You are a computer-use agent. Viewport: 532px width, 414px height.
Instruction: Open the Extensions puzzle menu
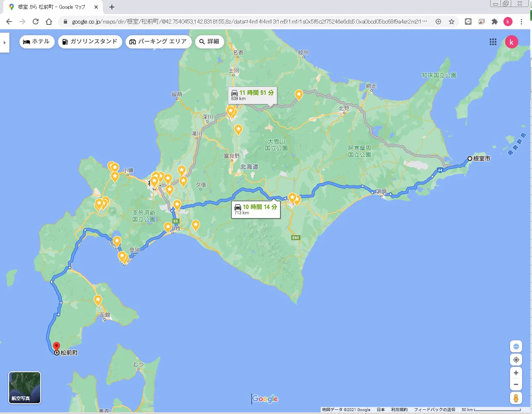coord(495,22)
